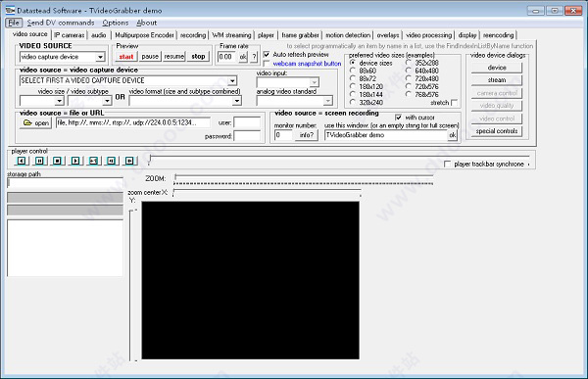
Task: Click the password input field
Action: [x=247, y=136]
